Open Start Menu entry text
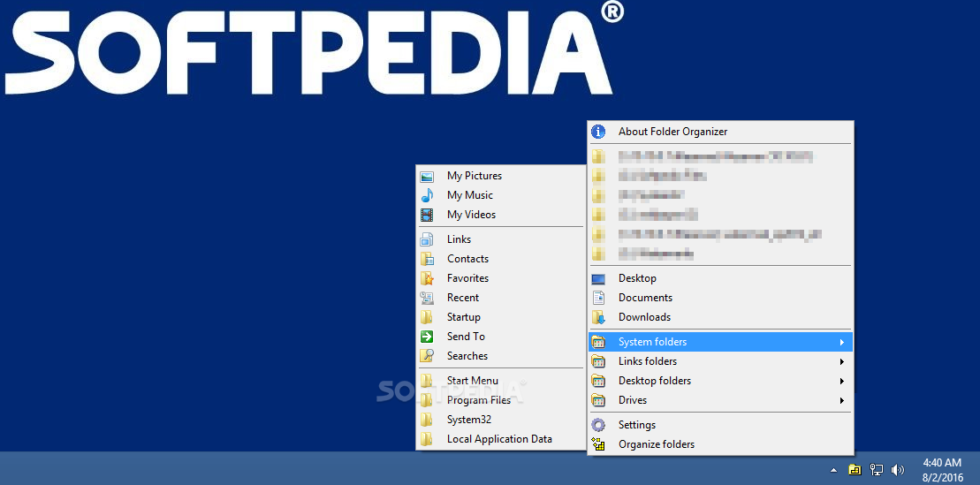 [473, 381]
